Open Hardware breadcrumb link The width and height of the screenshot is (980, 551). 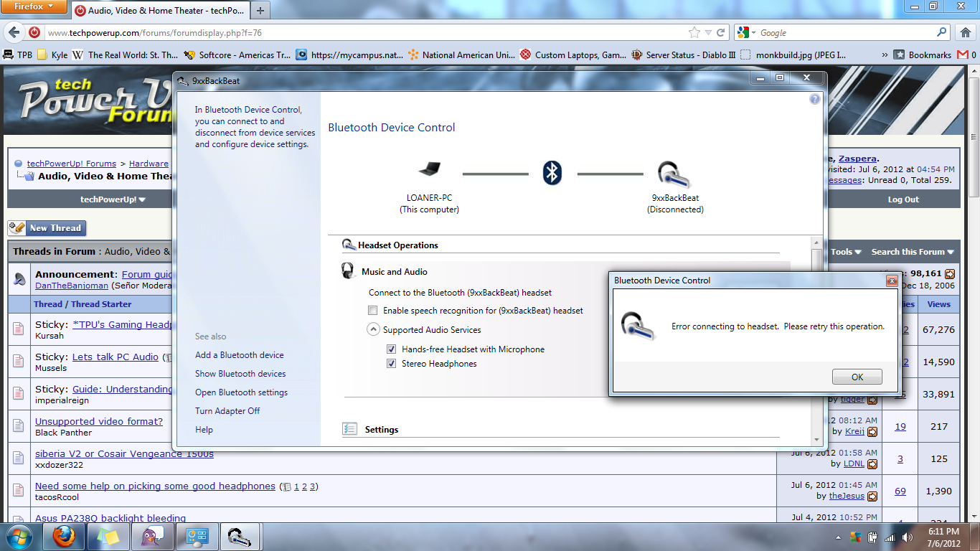[x=149, y=164]
